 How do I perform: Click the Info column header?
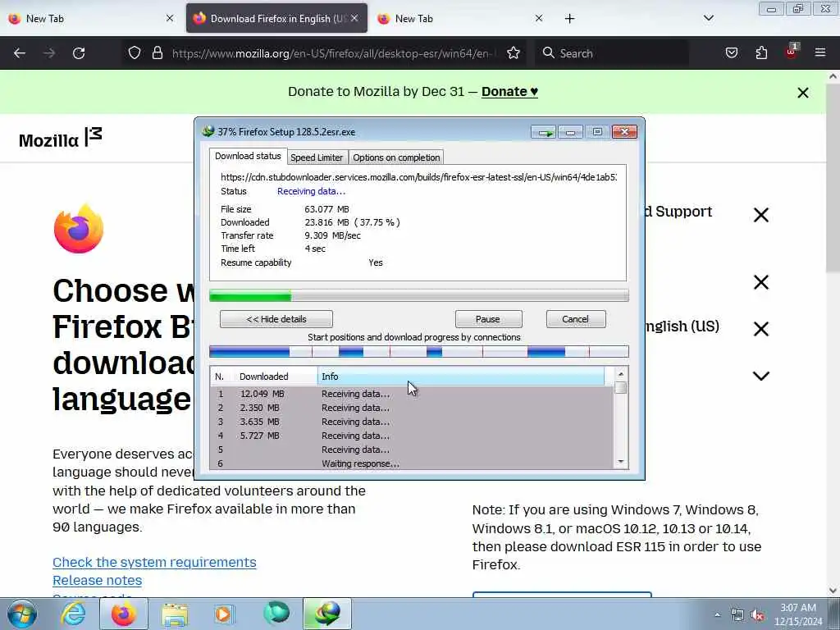pos(461,377)
